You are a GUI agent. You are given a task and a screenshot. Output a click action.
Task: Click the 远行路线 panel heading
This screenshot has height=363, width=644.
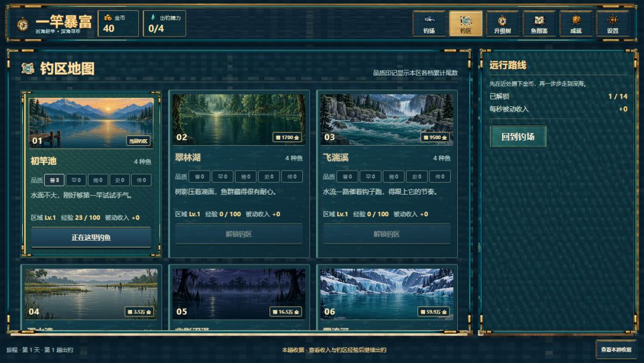tap(507, 65)
